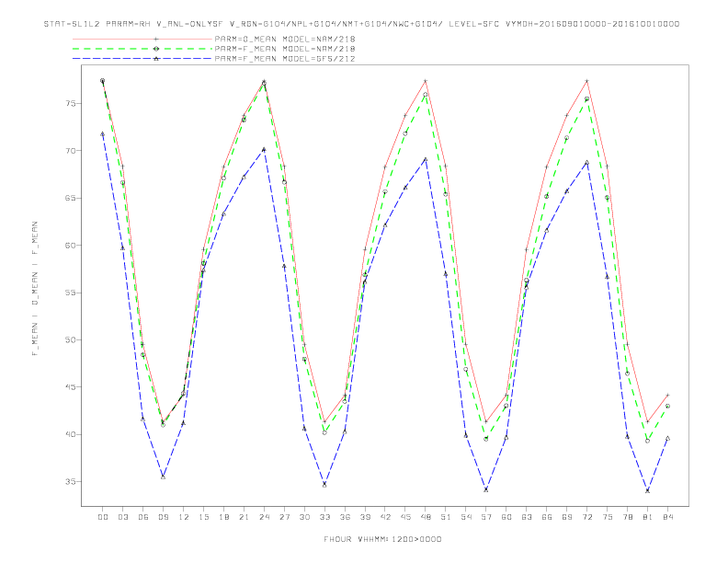Click forecast hour 39 on x-axis
This screenshot has height=563, width=728.
tap(366, 517)
